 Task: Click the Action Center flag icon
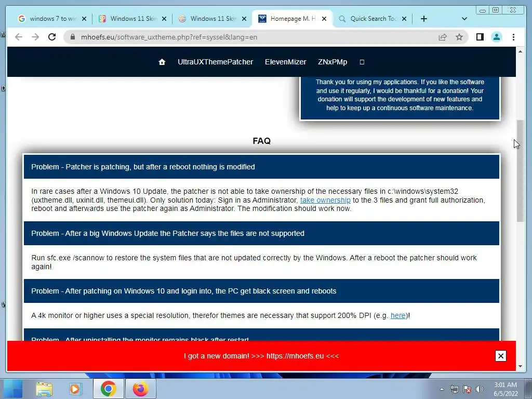pyautogui.click(x=467, y=389)
